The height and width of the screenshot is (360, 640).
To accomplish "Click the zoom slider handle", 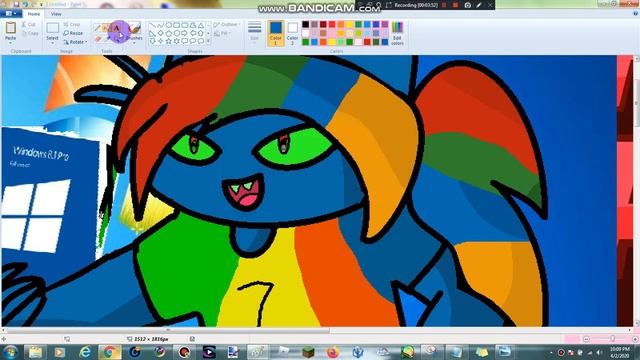I will point(612,339).
